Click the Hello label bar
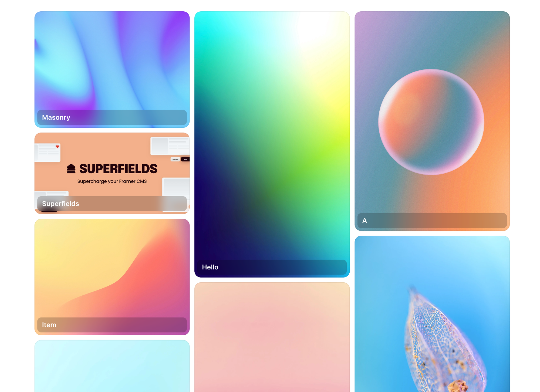 coord(272,267)
